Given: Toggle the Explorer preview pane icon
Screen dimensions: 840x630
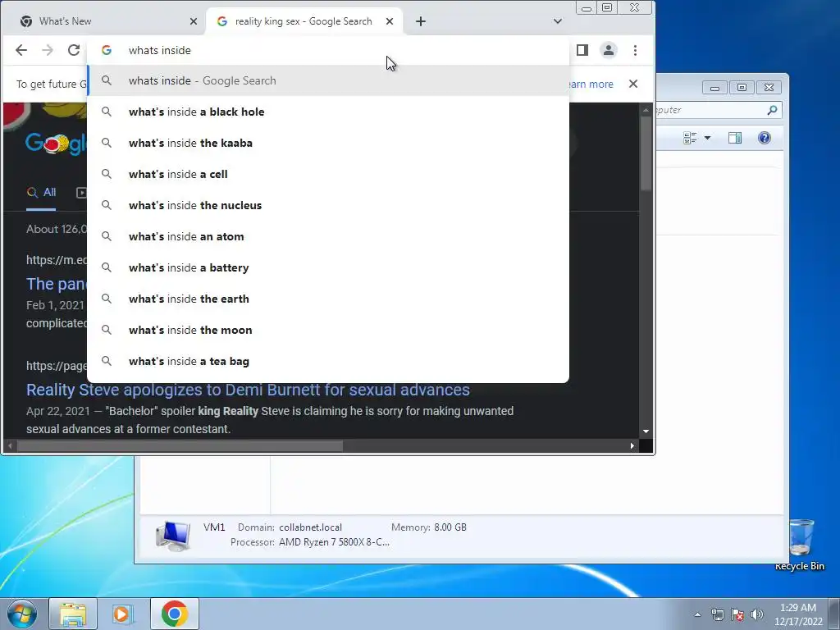Looking at the screenshot, I should point(735,138).
